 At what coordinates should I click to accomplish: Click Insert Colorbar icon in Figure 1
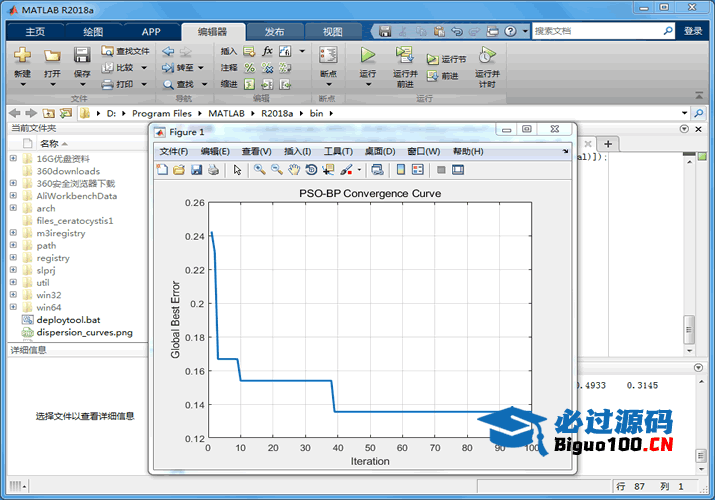pos(401,170)
